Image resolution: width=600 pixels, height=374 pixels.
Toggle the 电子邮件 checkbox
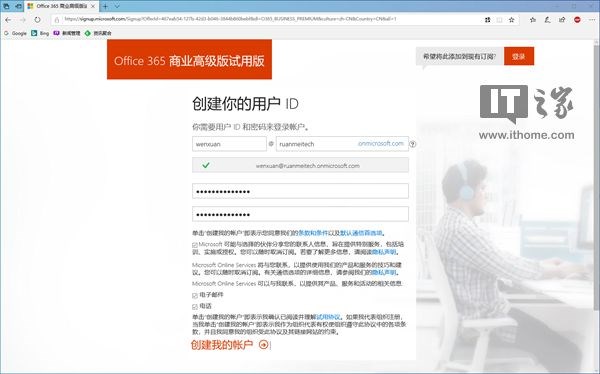click(195, 295)
